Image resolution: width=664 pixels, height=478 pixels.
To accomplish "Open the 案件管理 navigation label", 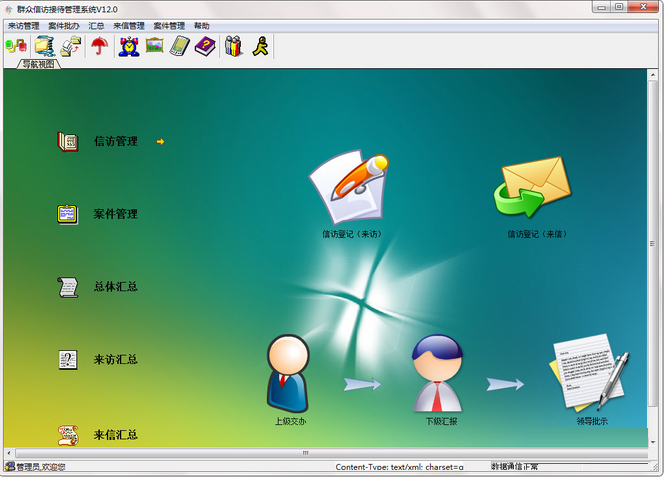I will 116,214.
